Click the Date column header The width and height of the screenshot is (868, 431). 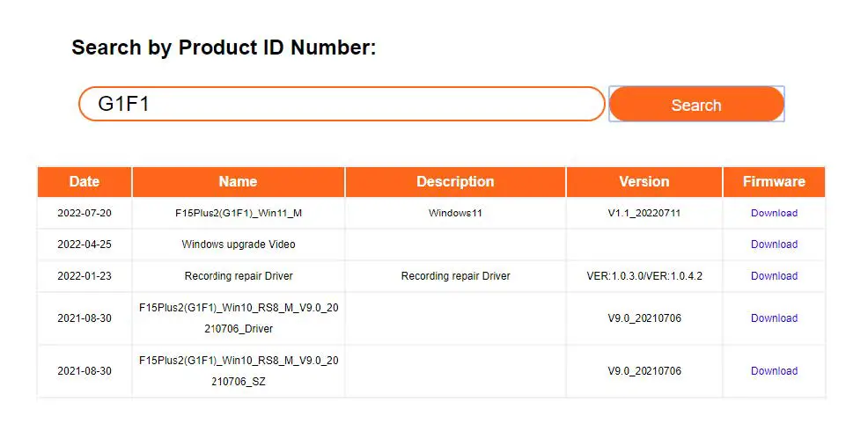click(85, 182)
